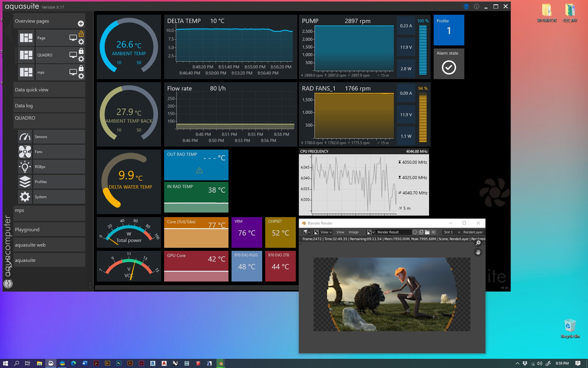This screenshot has height=368, width=588.
Task: Click the Alarm state checkmark tile
Action: (449, 63)
